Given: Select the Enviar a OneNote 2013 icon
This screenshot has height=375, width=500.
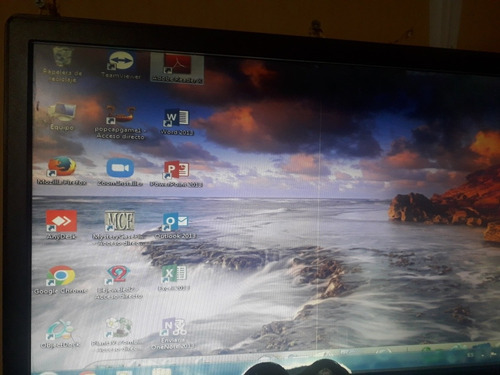Looking at the screenshot, I should (173, 334).
